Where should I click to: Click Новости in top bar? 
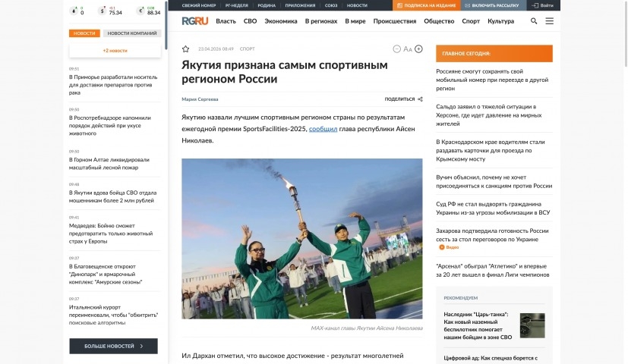(x=357, y=5)
